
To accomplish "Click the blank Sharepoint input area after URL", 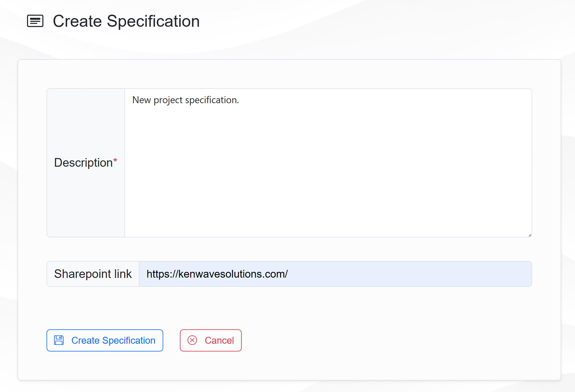I will tap(417, 274).
